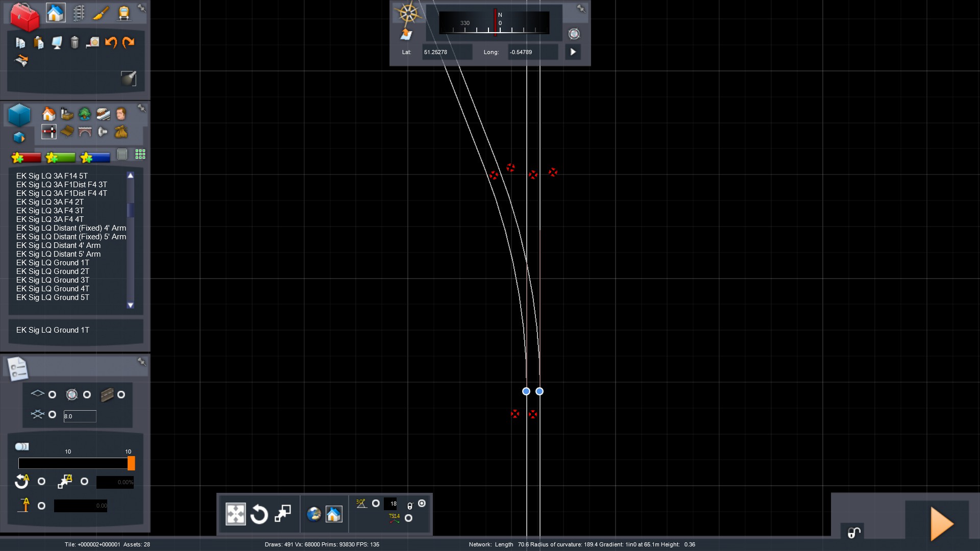Toggle the TS14 radio button
Viewport: 980px width, 551px height.
click(x=408, y=518)
